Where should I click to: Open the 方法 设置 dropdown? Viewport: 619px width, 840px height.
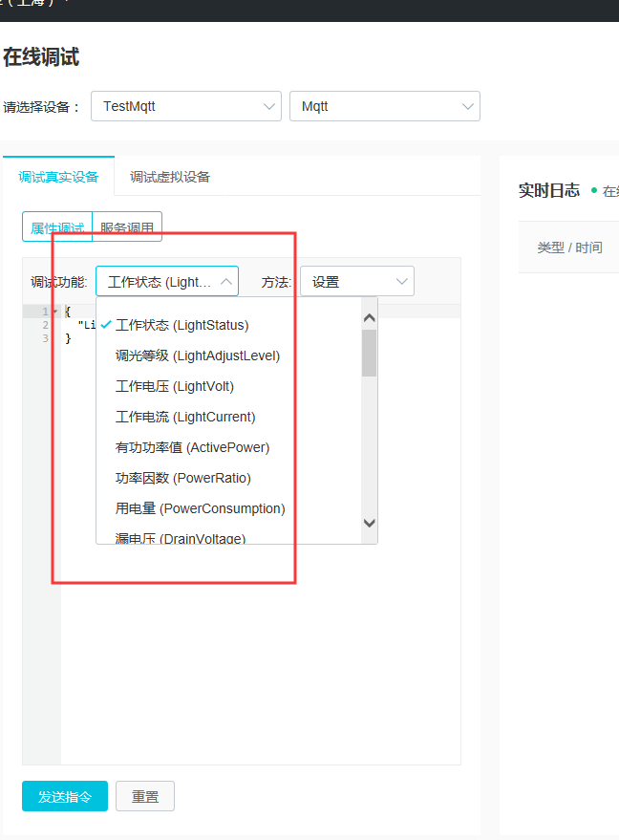[357, 281]
